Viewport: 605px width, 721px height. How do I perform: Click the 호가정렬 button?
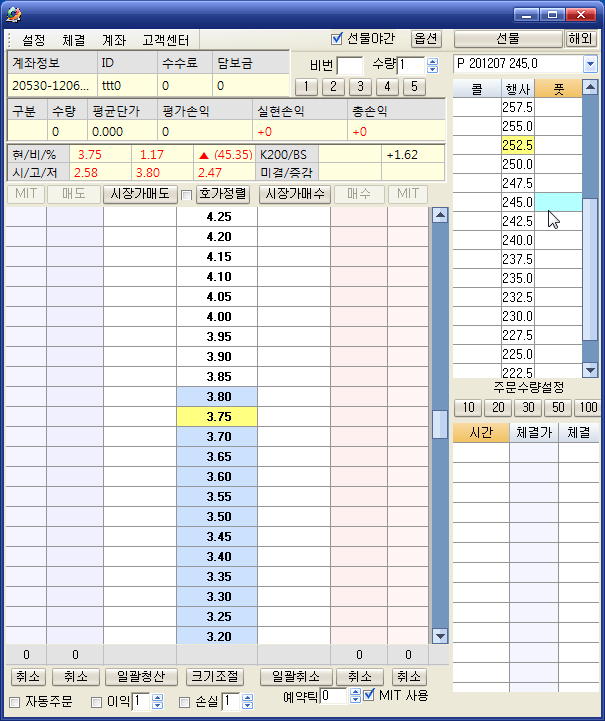tap(223, 194)
